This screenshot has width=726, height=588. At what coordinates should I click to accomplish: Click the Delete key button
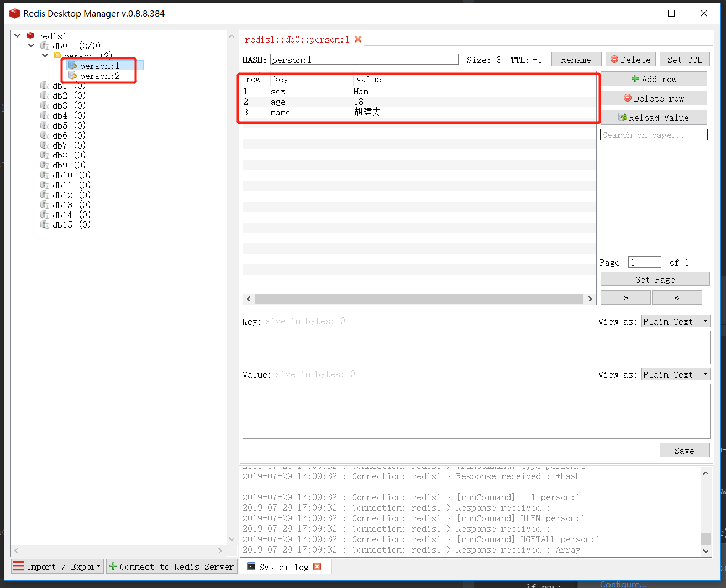(x=630, y=60)
